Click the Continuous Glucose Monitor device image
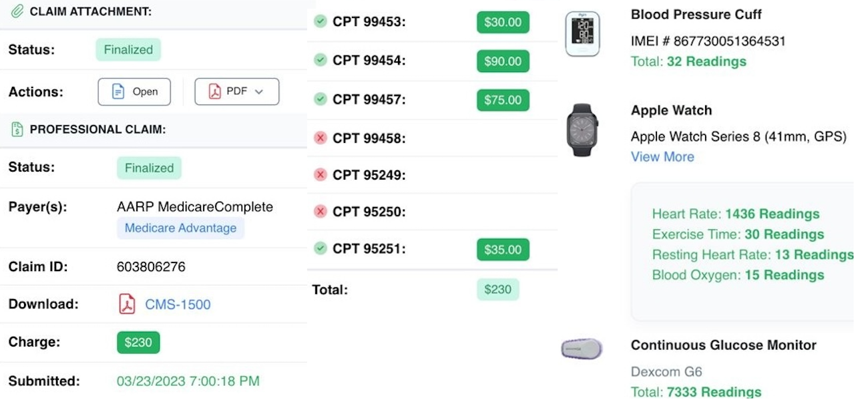The height and width of the screenshot is (408, 868). tap(582, 349)
